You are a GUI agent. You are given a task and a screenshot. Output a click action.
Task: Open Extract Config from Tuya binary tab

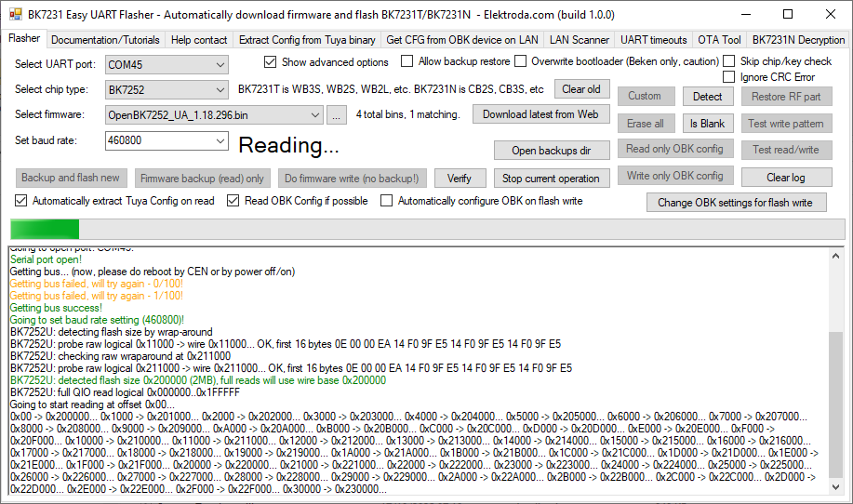pos(307,40)
